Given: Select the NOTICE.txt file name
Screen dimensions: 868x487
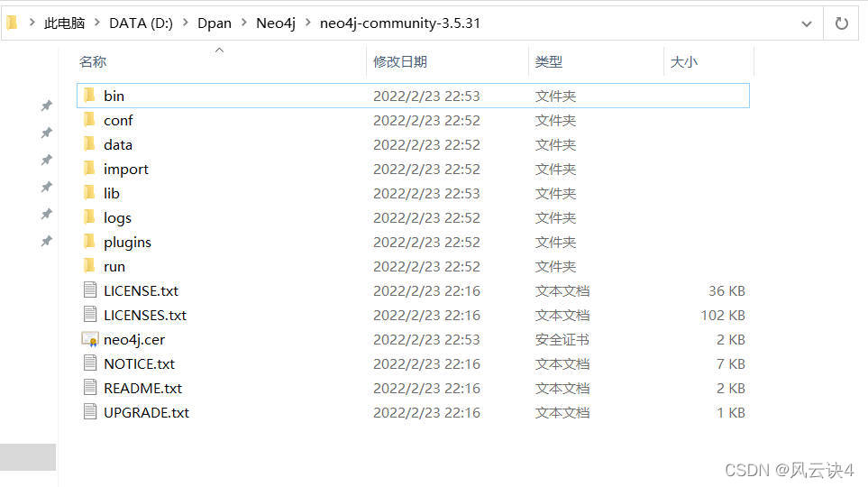Looking at the screenshot, I should click(x=140, y=364).
